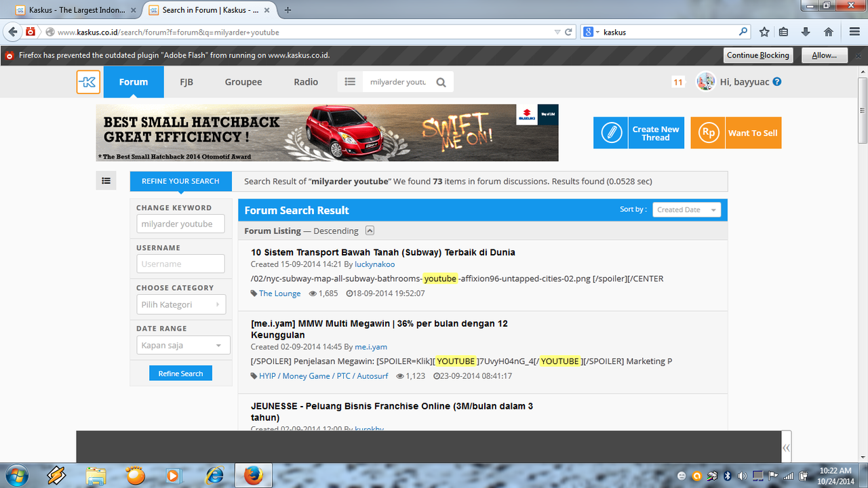The image size is (868, 488).
Task: Bookmark this page with the star icon
Action: point(764,32)
